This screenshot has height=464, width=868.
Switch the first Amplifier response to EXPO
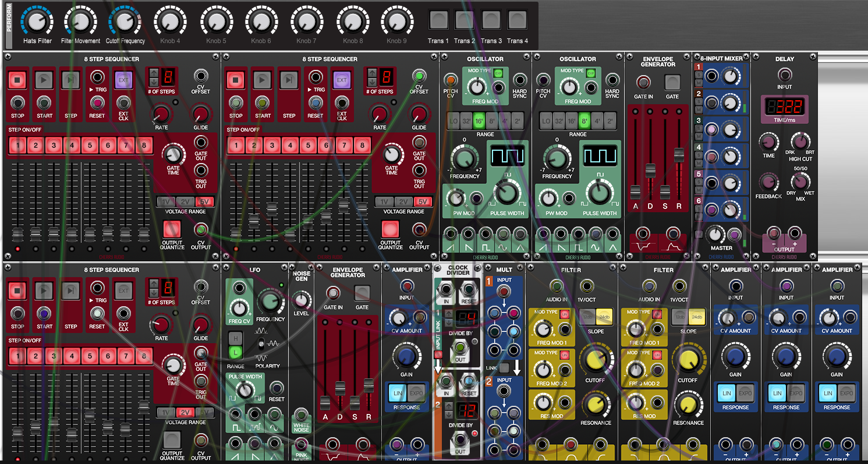click(x=416, y=393)
